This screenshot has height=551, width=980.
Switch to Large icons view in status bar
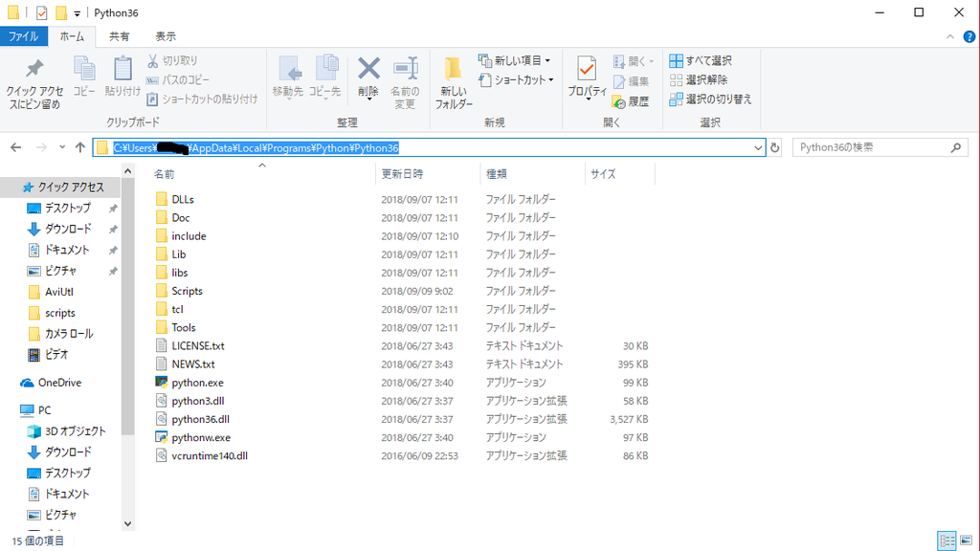click(x=967, y=540)
